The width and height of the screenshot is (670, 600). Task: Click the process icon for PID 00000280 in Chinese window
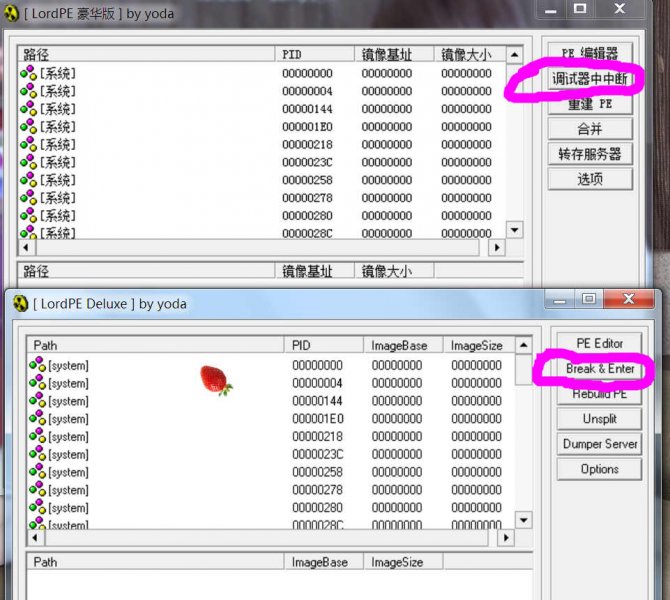click(29, 215)
